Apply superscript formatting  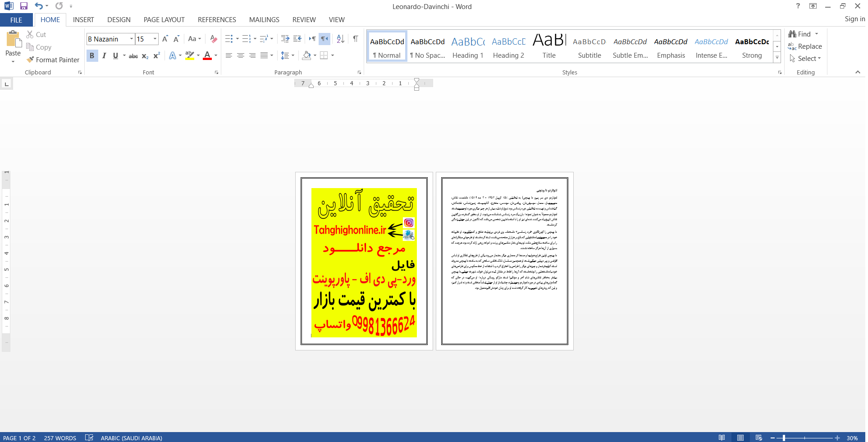tap(156, 56)
